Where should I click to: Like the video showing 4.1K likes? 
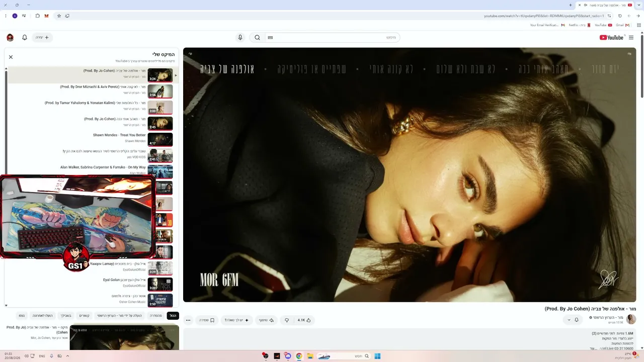pyautogui.click(x=304, y=320)
